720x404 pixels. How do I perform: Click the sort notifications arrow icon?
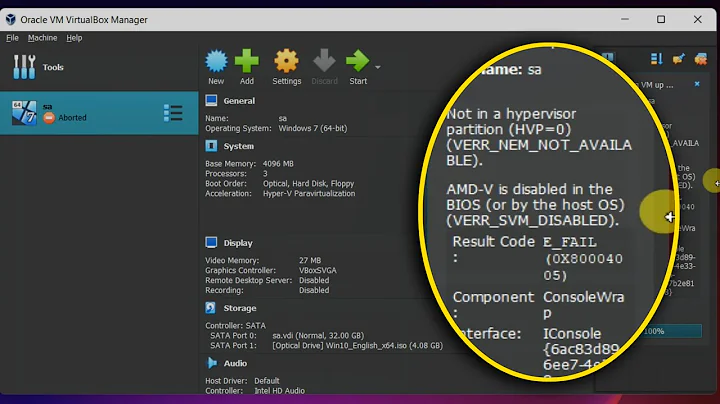[657, 59]
